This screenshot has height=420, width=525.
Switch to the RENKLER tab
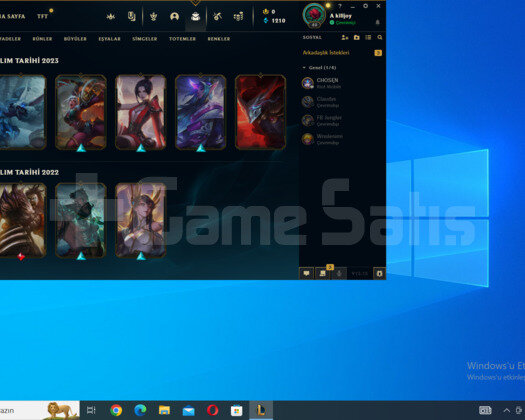[219, 39]
